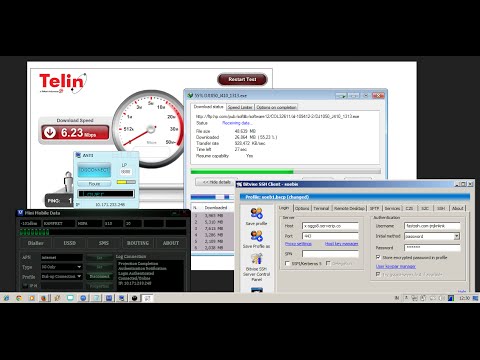Switch to Options on completion tab
The width and height of the screenshot is (480, 360).
click(x=276, y=107)
